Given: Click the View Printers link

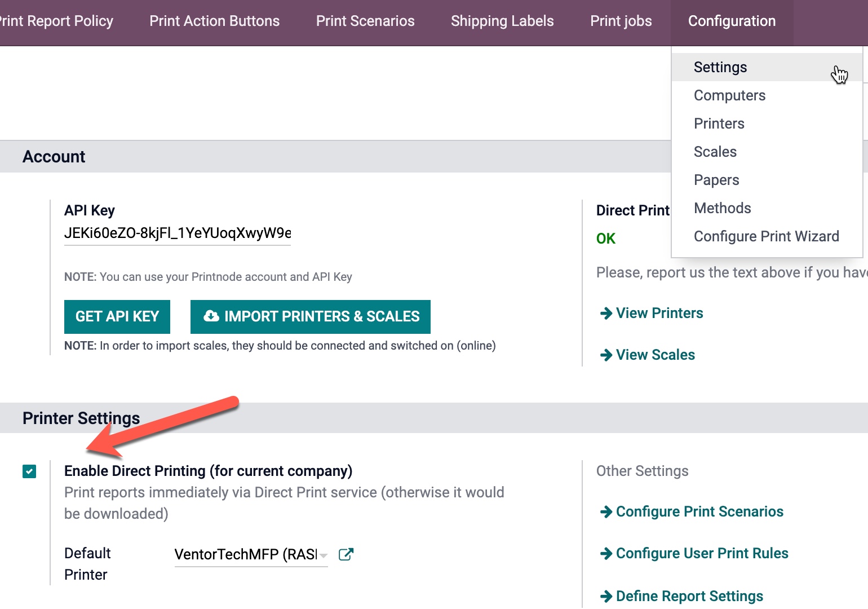Looking at the screenshot, I should click(x=659, y=313).
